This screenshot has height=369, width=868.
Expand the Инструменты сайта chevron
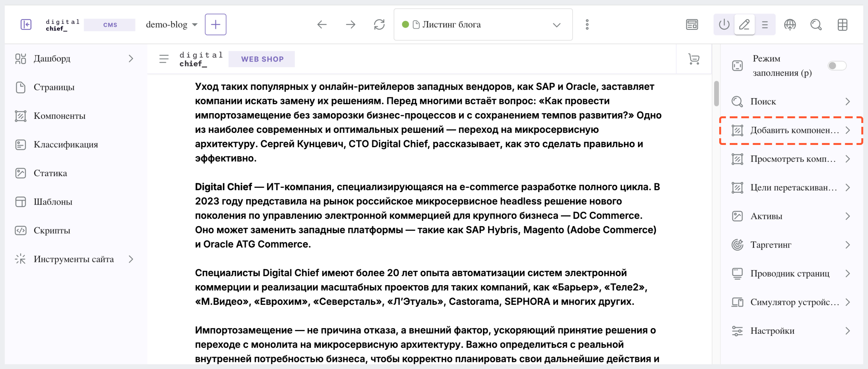(x=131, y=259)
